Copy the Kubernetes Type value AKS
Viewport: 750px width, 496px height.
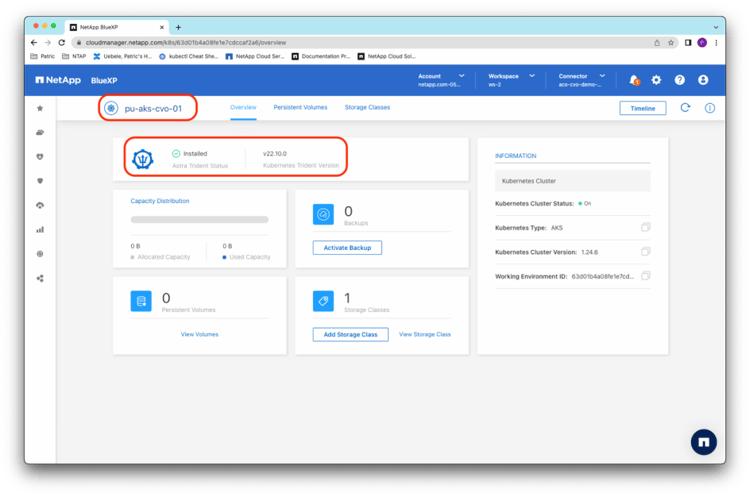click(646, 228)
